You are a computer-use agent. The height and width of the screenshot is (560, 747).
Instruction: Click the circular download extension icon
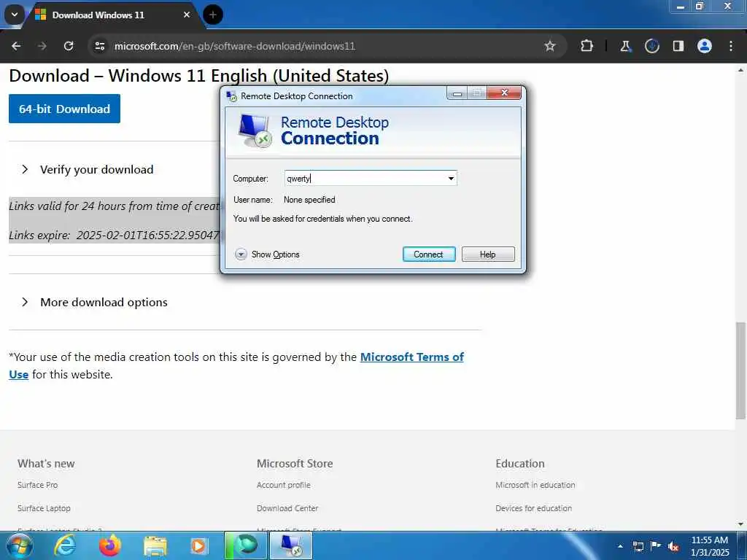tap(651, 46)
